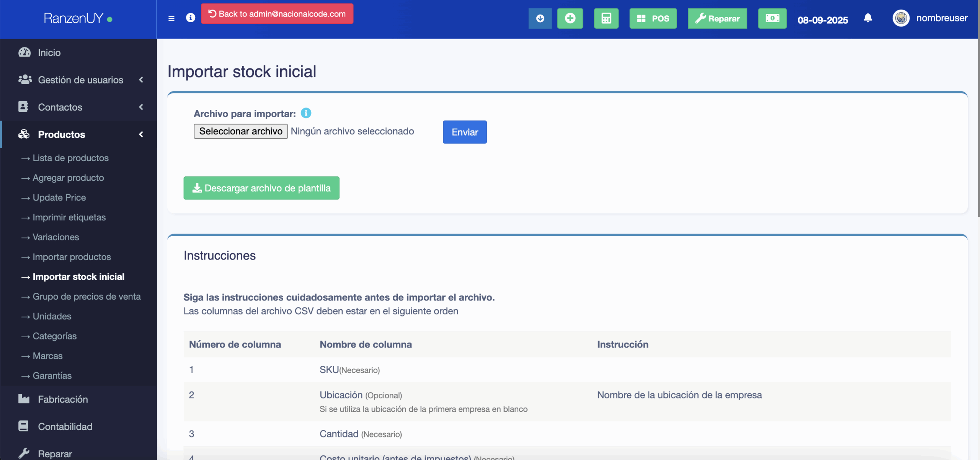Click Descargar archivo de plantilla button
Image resolution: width=980 pixels, height=460 pixels.
point(261,188)
